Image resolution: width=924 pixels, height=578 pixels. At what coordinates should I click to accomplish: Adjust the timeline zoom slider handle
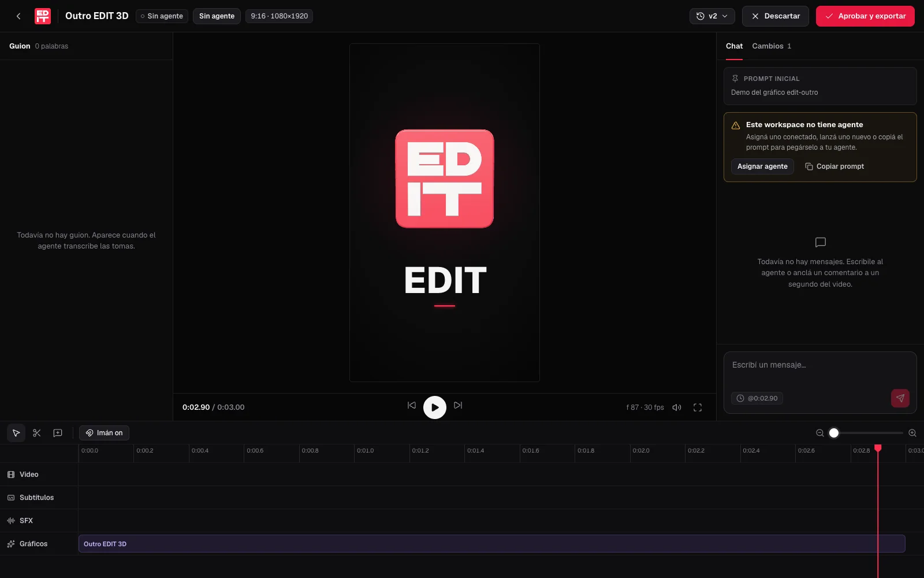[834, 433]
